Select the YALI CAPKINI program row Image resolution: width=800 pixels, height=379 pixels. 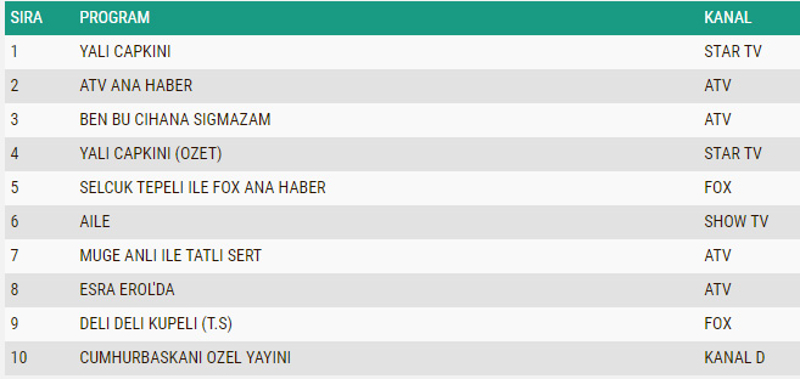click(402, 52)
